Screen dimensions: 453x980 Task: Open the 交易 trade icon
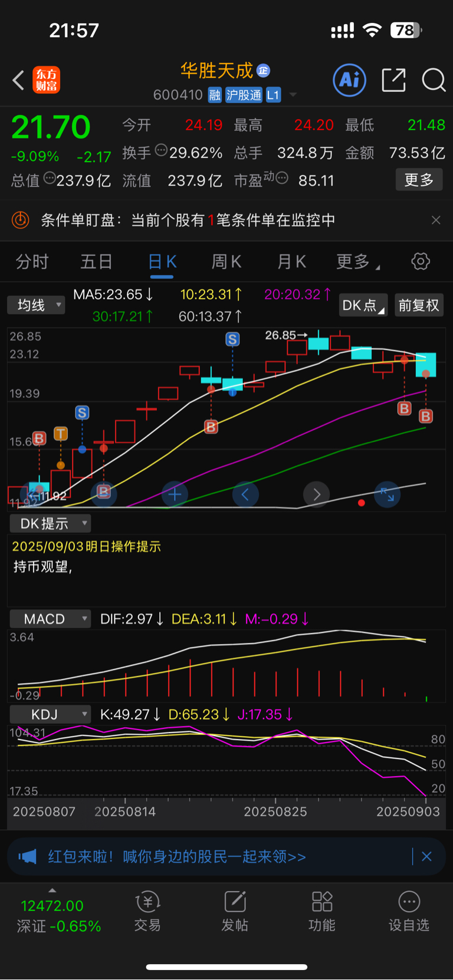coord(147,911)
